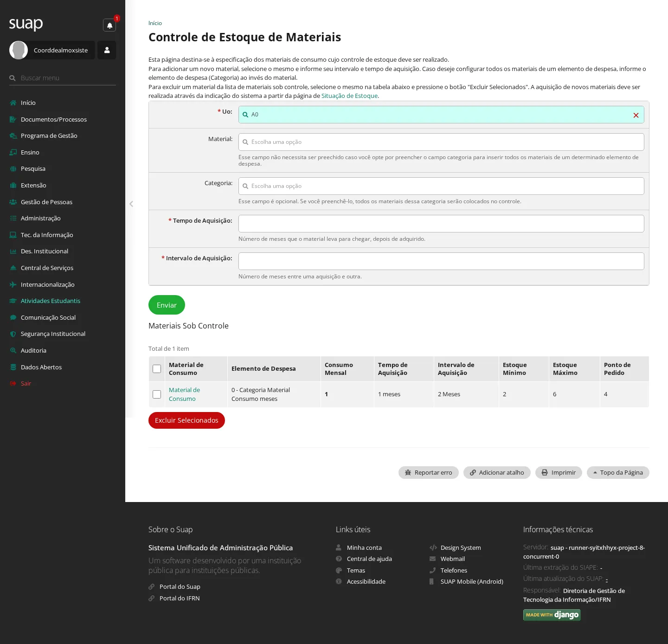Open the Webmail footer link
The height and width of the screenshot is (644, 668).
click(453, 559)
